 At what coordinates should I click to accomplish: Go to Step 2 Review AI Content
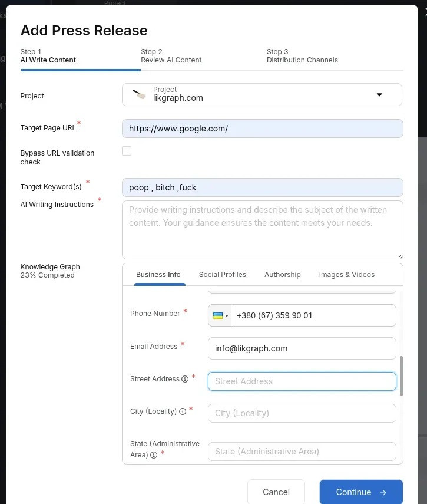click(x=171, y=56)
